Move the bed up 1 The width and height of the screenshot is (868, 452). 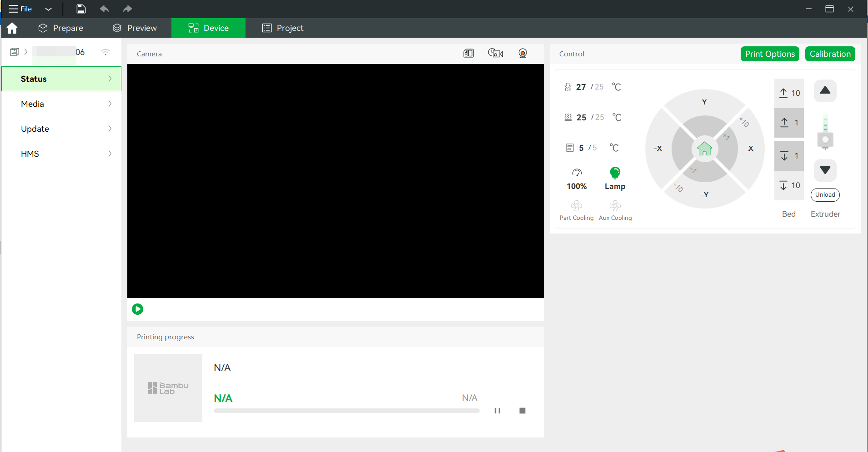[789, 123]
